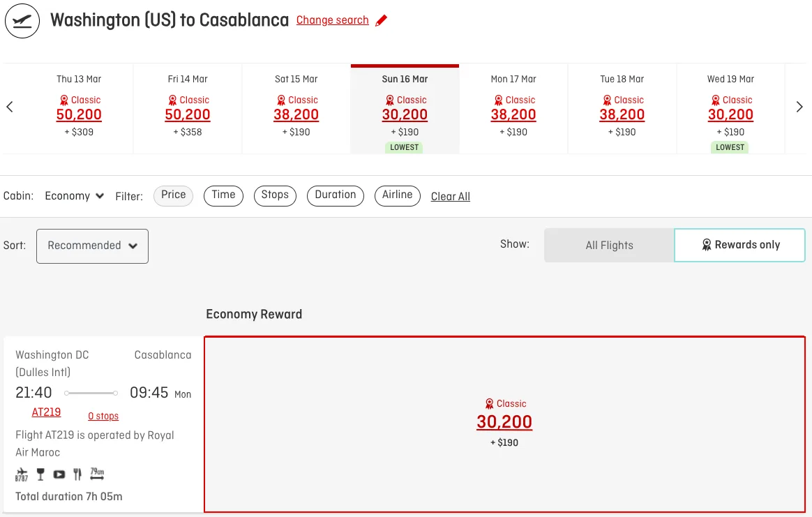812x517 pixels.
Task: Select the Sun 16 Mar date tab
Action: [405, 109]
